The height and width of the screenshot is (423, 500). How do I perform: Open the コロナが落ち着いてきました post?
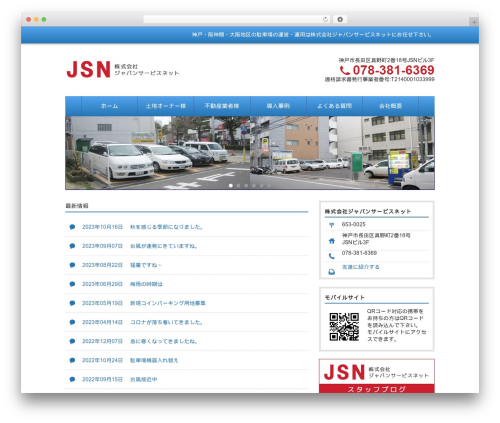(x=166, y=322)
